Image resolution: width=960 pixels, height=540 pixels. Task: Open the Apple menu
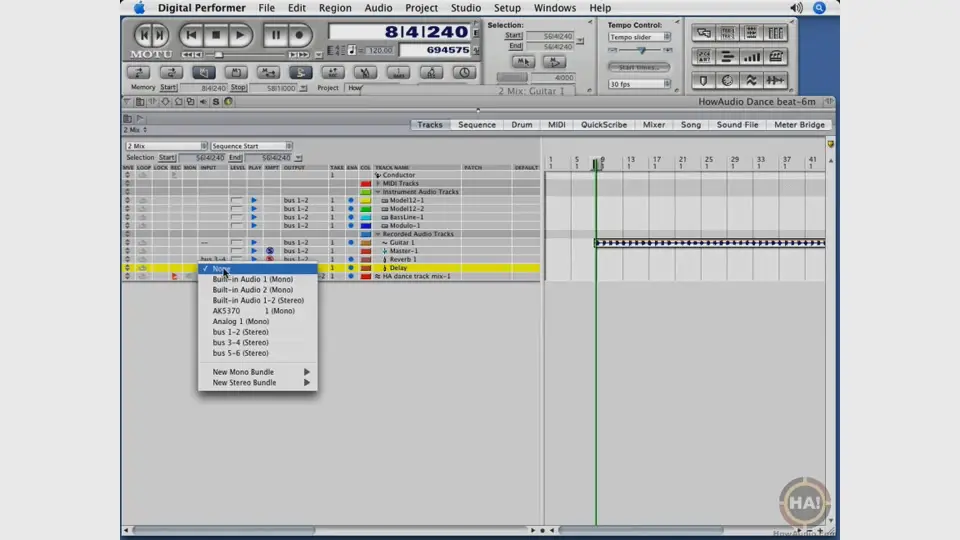click(x=140, y=8)
